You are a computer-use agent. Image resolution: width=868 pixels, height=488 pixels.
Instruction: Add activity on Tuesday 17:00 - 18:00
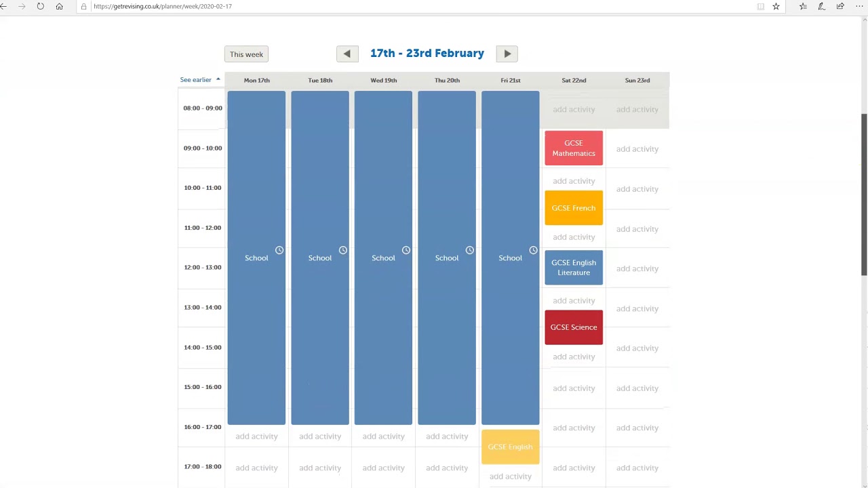click(x=320, y=468)
